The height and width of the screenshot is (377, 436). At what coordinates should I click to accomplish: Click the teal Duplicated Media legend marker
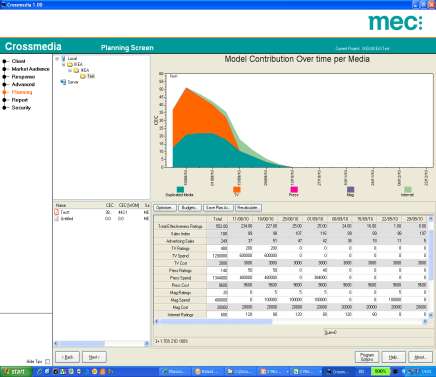(x=180, y=189)
